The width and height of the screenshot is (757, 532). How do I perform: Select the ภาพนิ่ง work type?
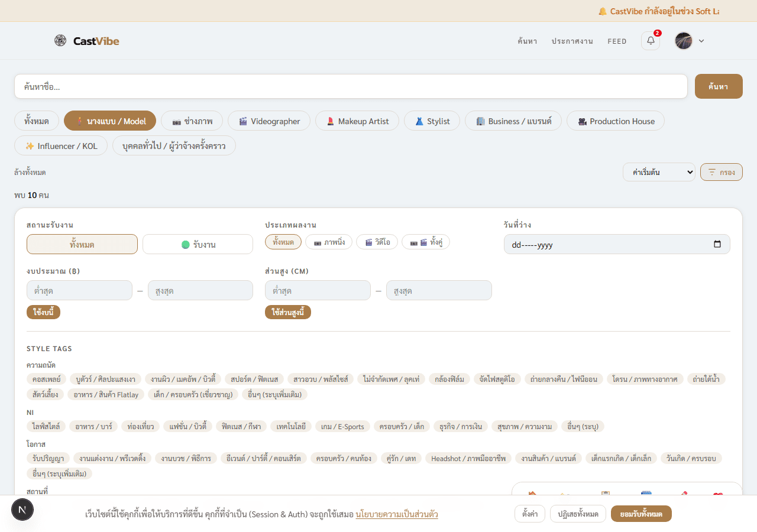(329, 242)
